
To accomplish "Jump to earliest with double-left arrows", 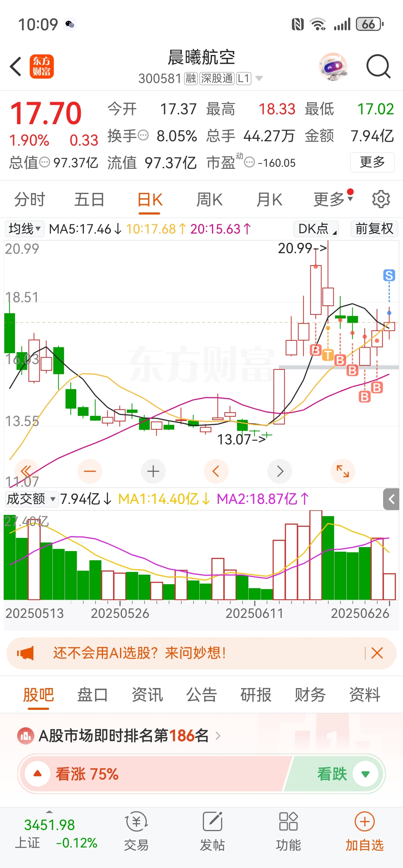I will [x=26, y=471].
